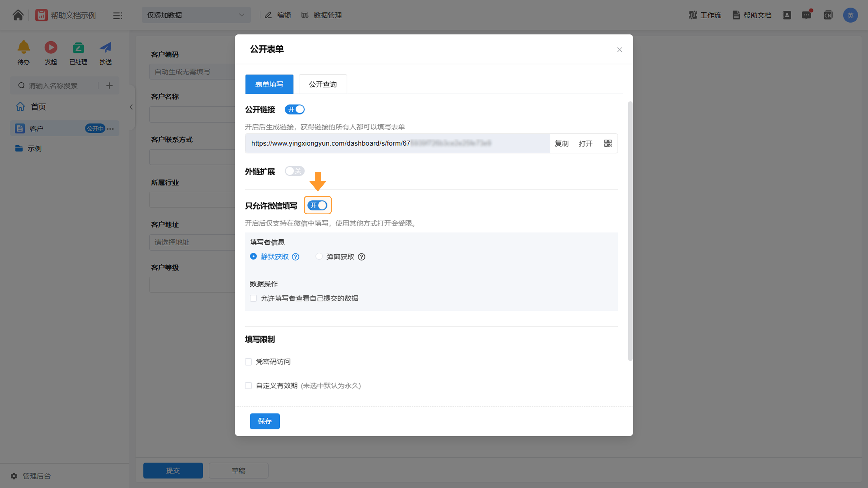Click the 客户名称 input field

point(192,114)
